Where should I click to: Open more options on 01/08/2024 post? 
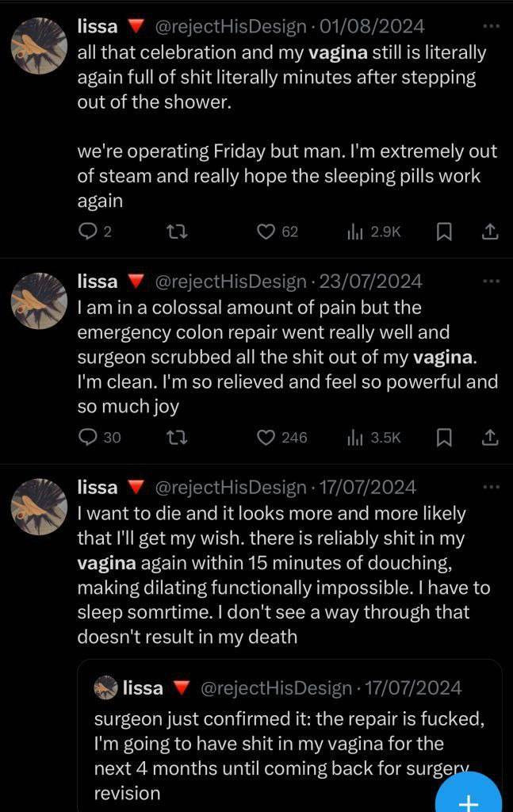pyautogui.click(x=492, y=25)
